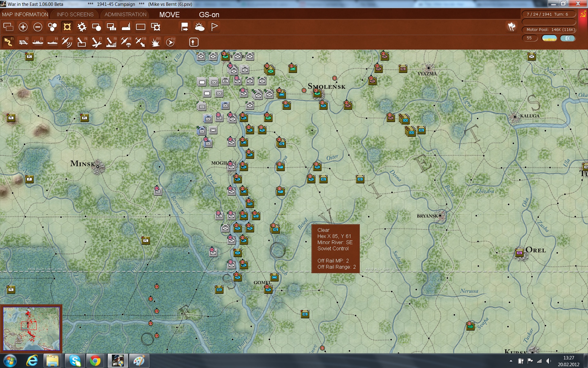Image resolution: width=588 pixels, height=368 pixels.
Task: Open the ADMINISTRATION tab
Action: click(x=126, y=14)
